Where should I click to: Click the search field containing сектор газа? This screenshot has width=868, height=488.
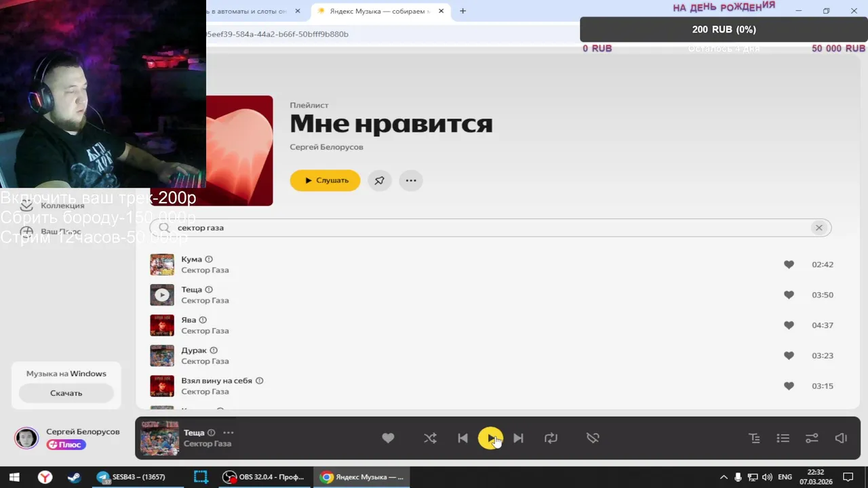point(490,228)
